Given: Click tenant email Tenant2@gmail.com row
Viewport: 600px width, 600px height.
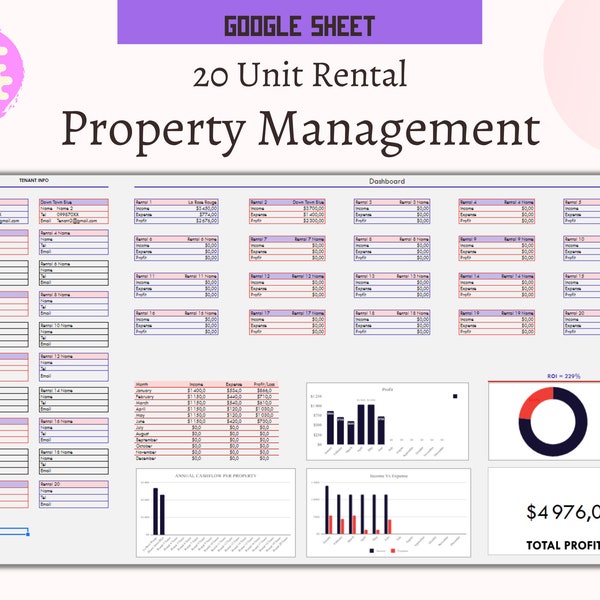Looking at the screenshot, I should [74, 220].
